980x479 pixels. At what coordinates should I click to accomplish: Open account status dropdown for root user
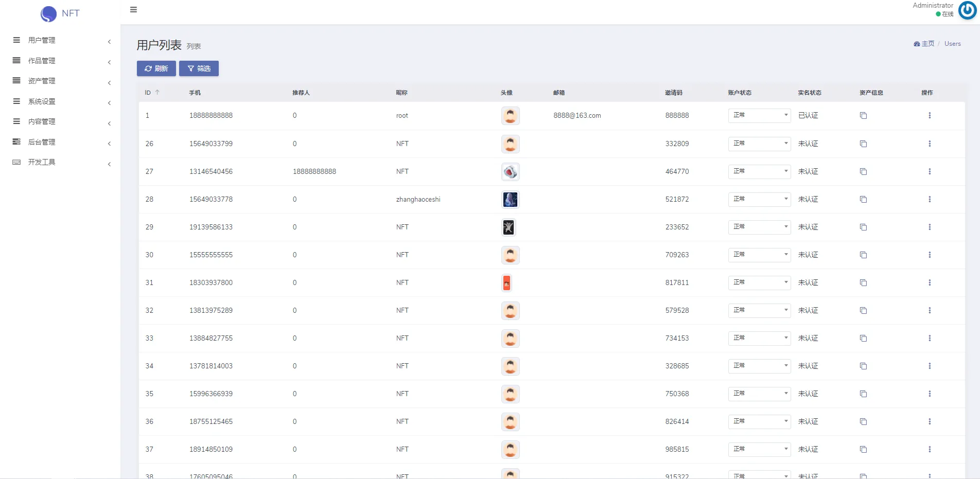point(759,115)
